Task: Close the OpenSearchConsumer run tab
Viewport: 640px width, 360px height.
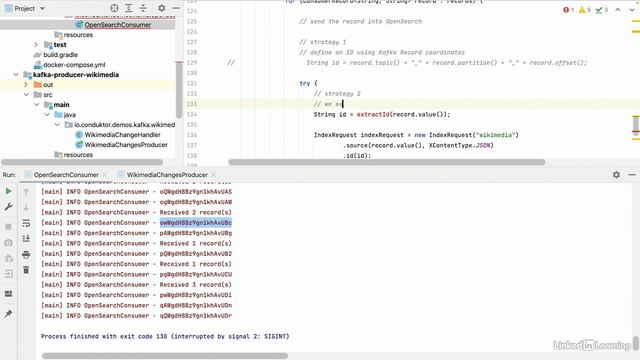Action: pyautogui.click(x=104, y=175)
